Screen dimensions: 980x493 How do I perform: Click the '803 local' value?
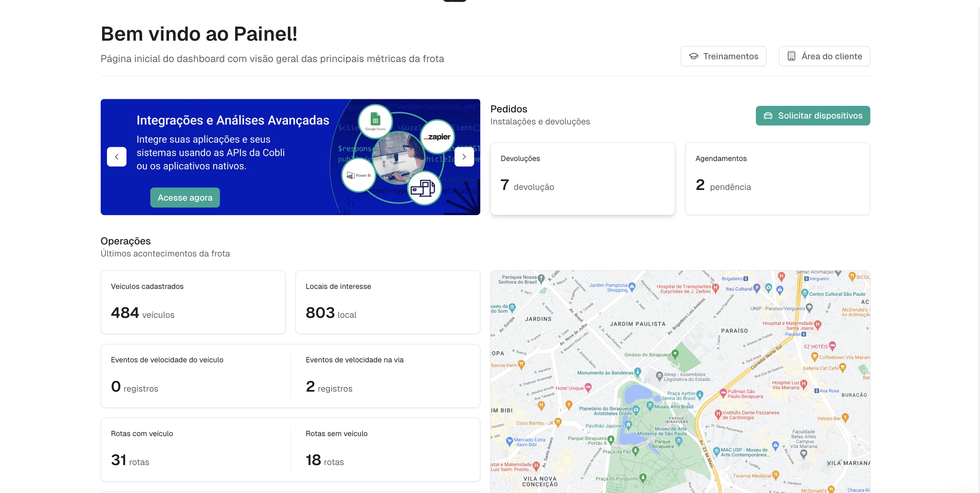331,313
